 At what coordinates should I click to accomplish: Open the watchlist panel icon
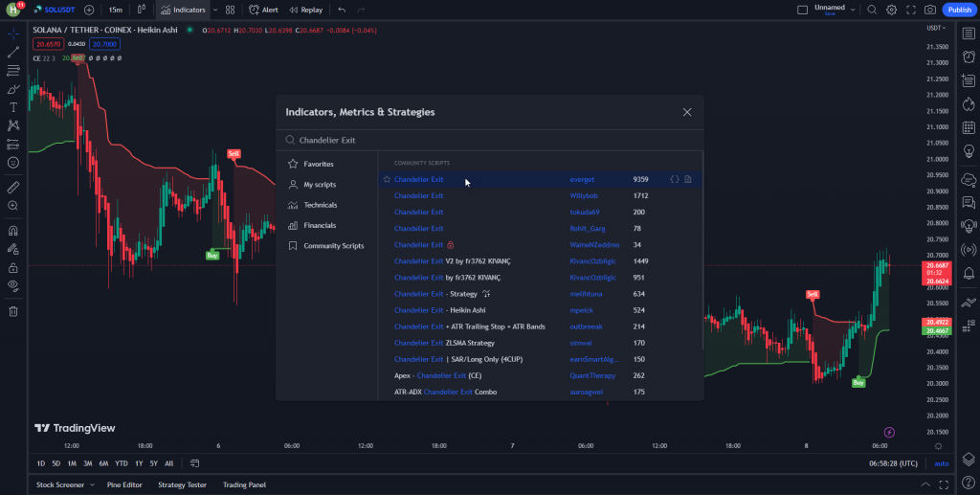[x=969, y=34]
